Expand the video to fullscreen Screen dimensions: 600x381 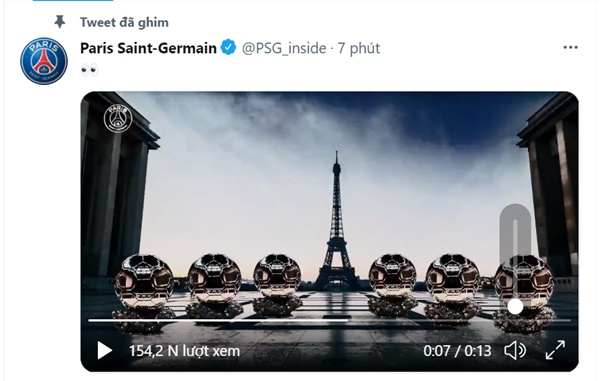555,350
